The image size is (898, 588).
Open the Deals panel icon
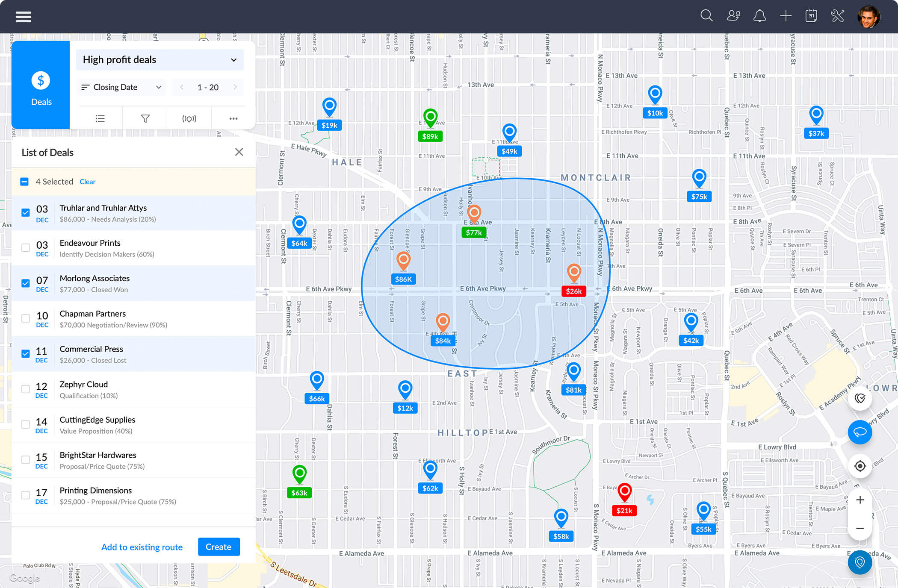tap(41, 85)
